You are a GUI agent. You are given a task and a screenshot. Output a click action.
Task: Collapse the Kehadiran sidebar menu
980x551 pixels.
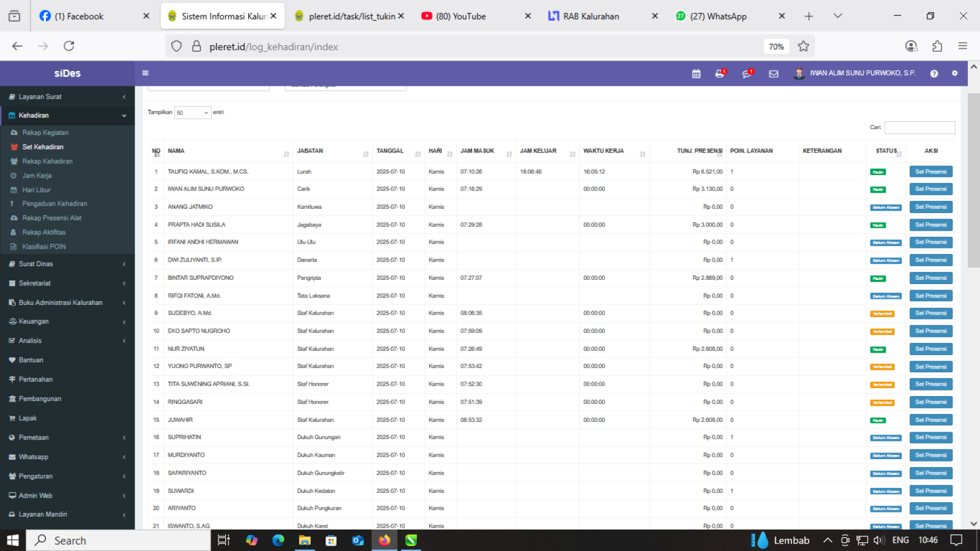pos(67,115)
